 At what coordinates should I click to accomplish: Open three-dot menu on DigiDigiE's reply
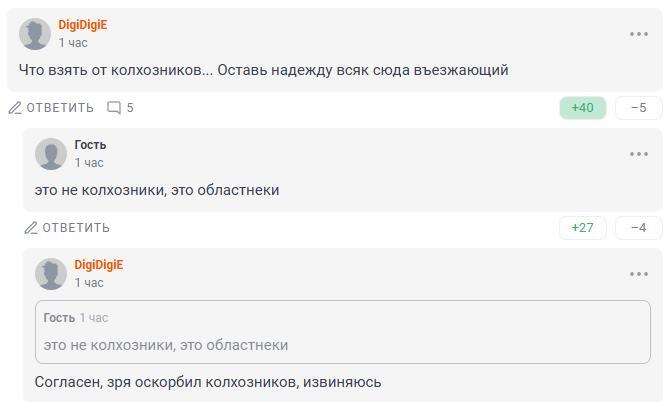click(x=639, y=274)
